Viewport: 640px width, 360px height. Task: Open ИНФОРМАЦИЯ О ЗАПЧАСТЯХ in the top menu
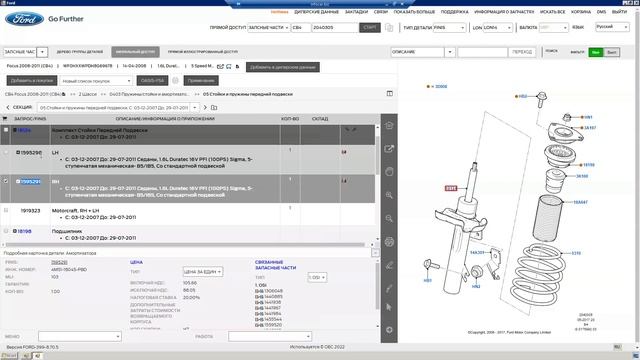point(504,12)
